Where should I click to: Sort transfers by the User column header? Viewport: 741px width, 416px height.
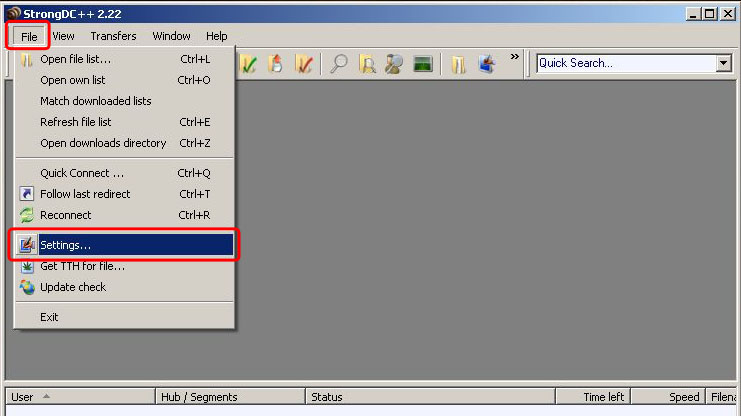(80, 397)
